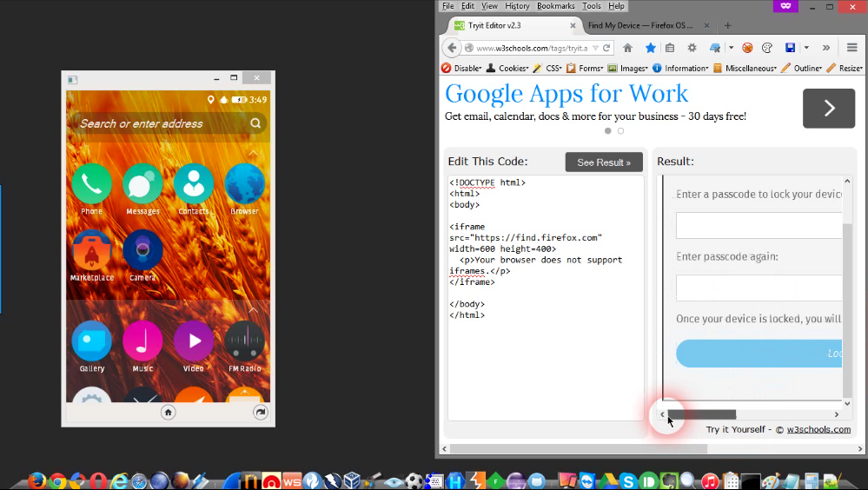Open Google Drive taskbar icon
The width and height of the screenshot is (868, 490).
[608, 481]
